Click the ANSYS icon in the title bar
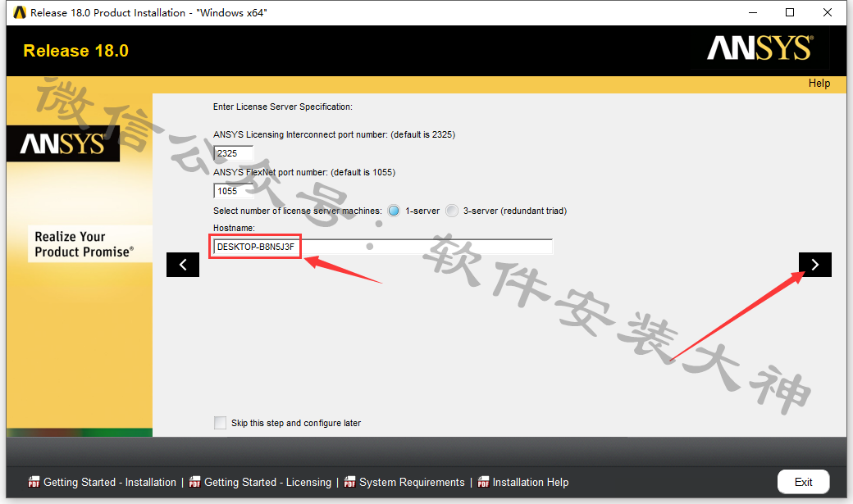This screenshot has width=853, height=504. tap(20, 12)
